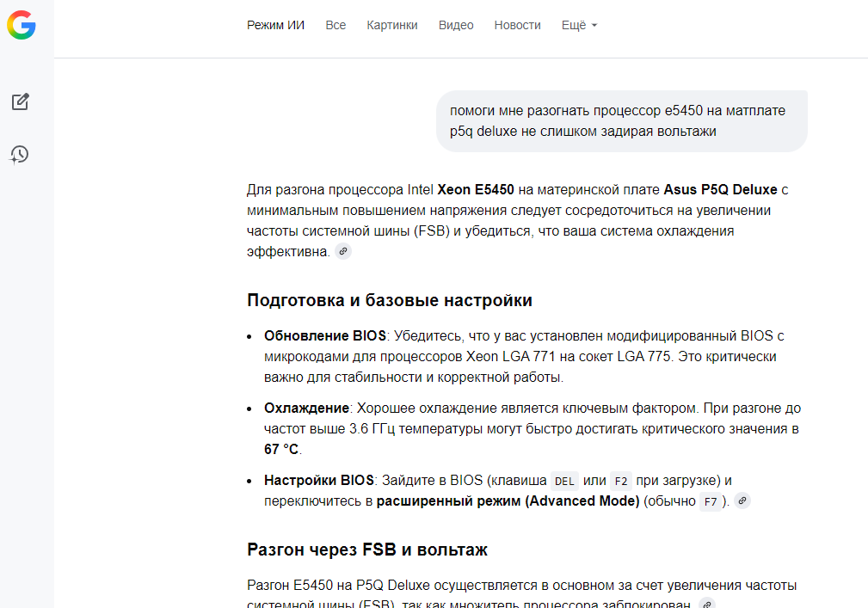Open source link icon after 'эффективна'
The height and width of the screenshot is (608, 868).
tap(343, 251)
